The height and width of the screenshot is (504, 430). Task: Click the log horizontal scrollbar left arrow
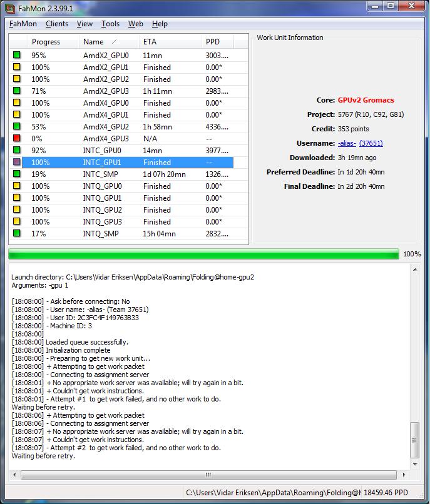14,475
